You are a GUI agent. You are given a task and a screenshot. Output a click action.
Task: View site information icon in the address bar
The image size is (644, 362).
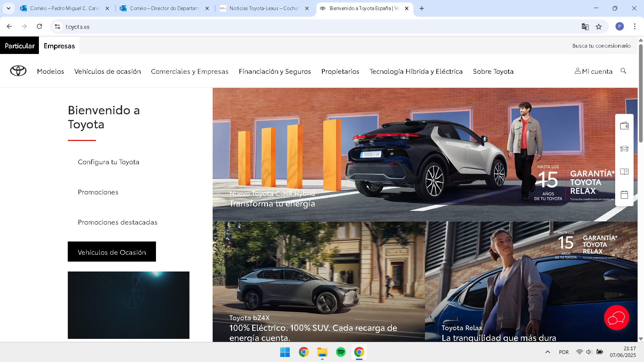coord(57,27)
